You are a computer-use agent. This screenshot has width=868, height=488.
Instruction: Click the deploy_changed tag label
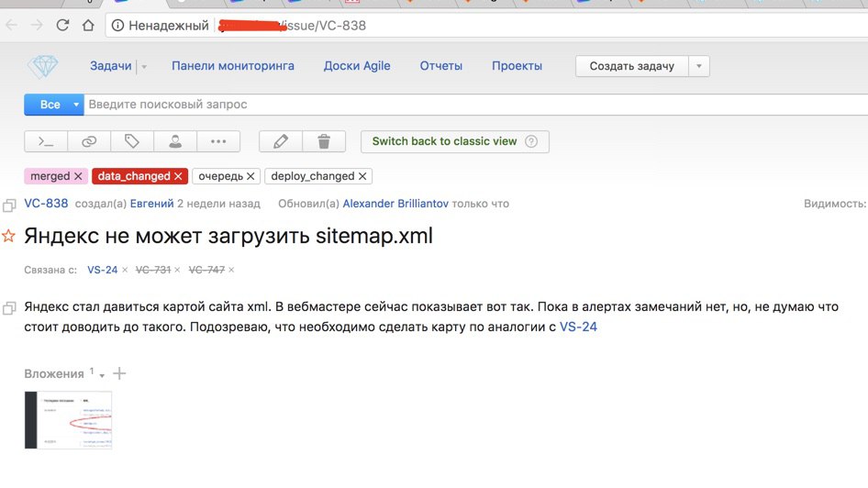[x=313, y=176]
